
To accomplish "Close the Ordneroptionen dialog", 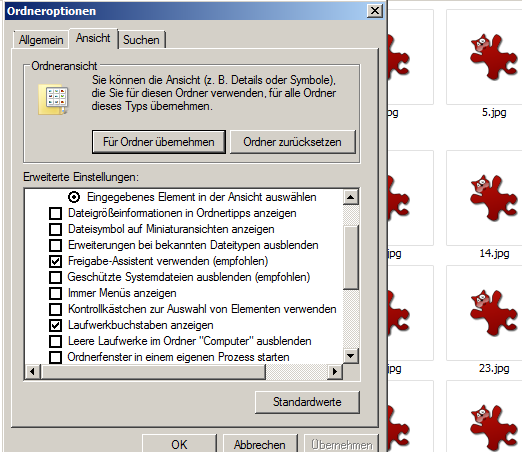I will click(x=375, y=11).
